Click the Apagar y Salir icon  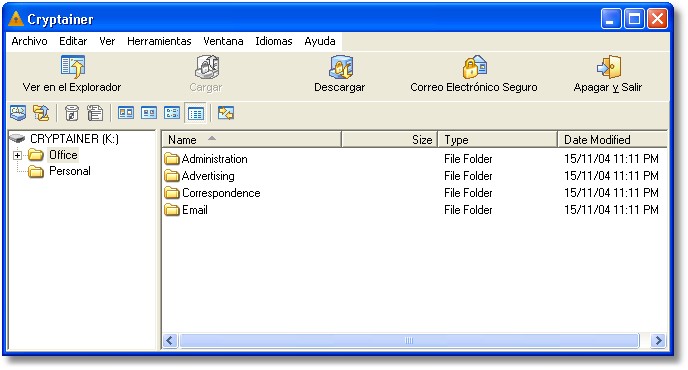tap(609, 67)
